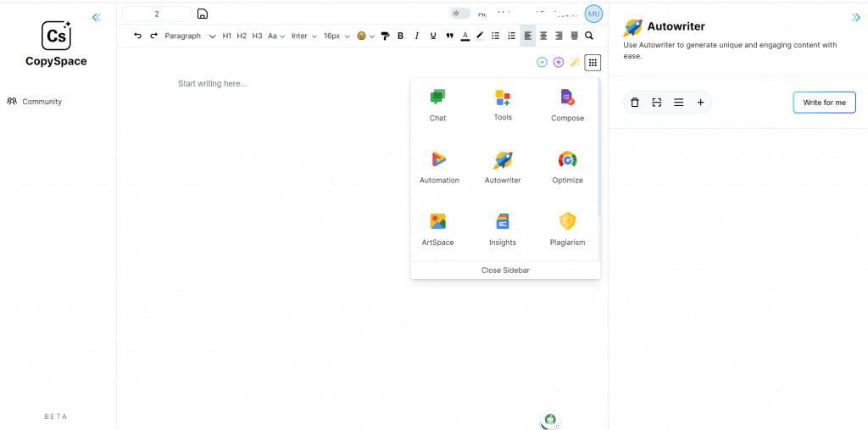Center align the text

coord(543,36)
